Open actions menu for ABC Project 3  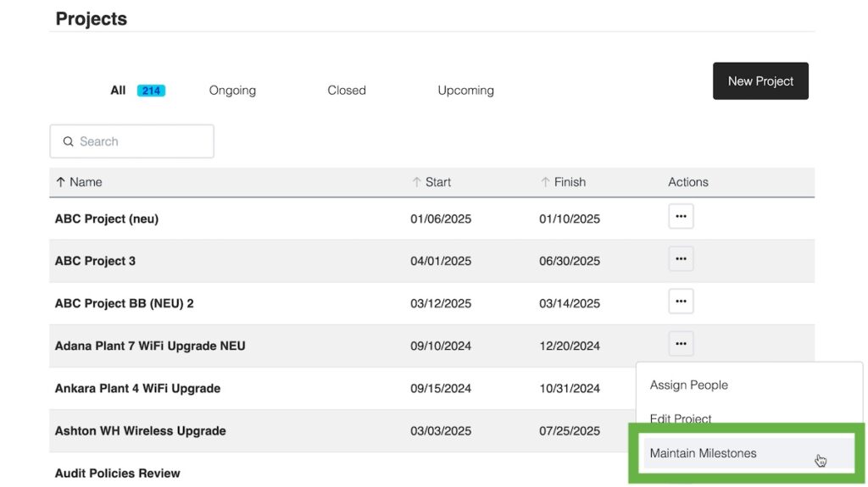click(681, 259)
